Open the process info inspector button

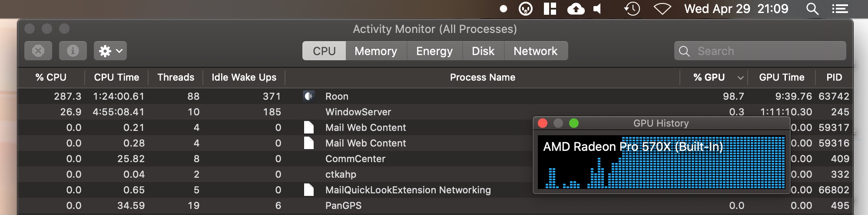point(73,51)
